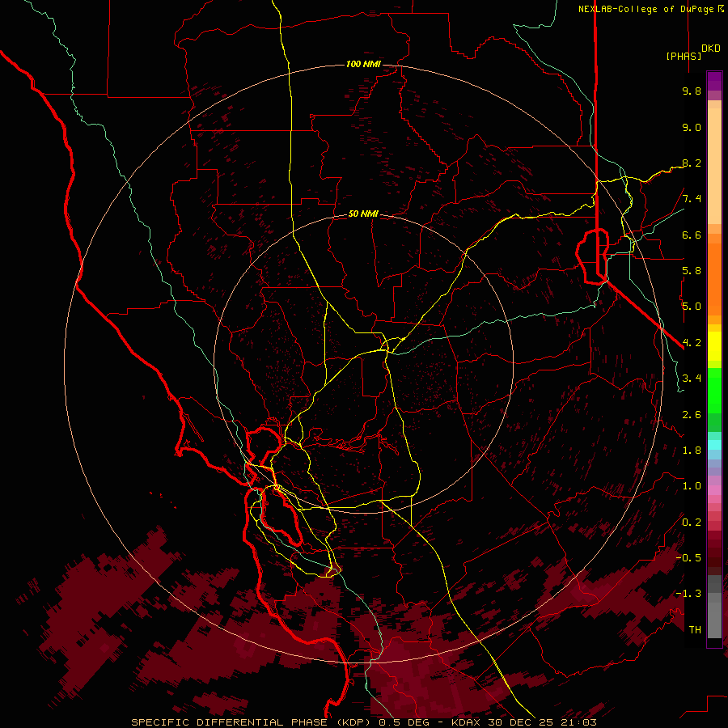Click the 2.6 scale value

(692, 415)
